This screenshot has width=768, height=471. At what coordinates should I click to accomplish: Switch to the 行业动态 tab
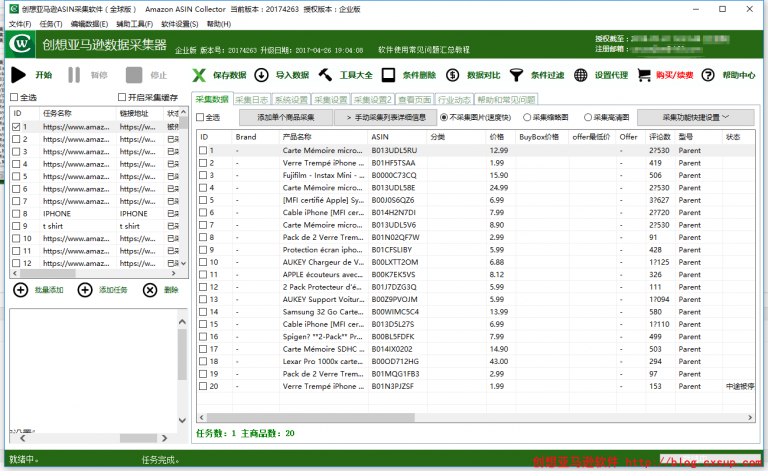pos(455,100)
